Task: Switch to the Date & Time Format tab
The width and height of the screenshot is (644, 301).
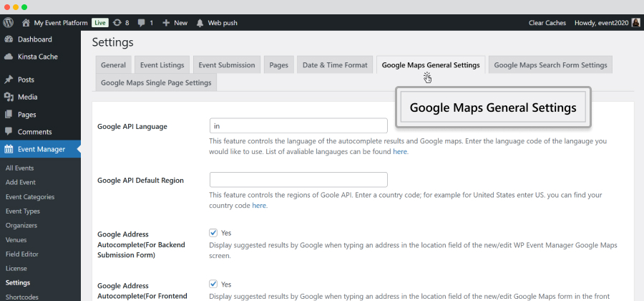Action: click(x=335, y=65)
